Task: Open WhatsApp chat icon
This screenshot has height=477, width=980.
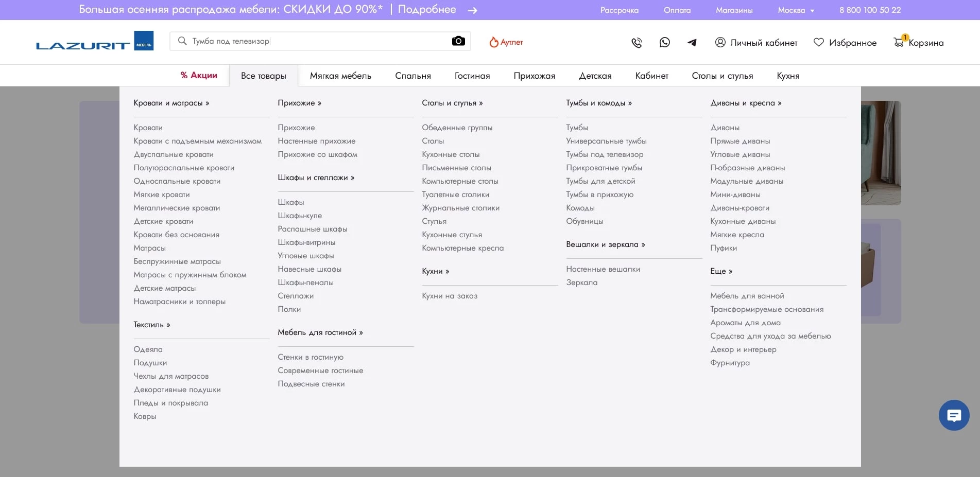Action: (664, 43)
